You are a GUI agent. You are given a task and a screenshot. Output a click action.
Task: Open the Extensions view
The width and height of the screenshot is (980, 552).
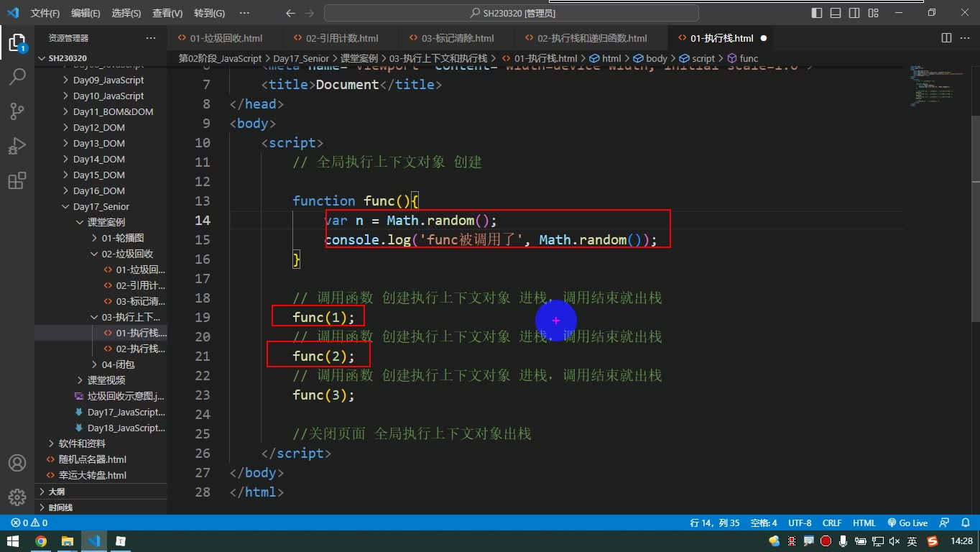(17, 180)
